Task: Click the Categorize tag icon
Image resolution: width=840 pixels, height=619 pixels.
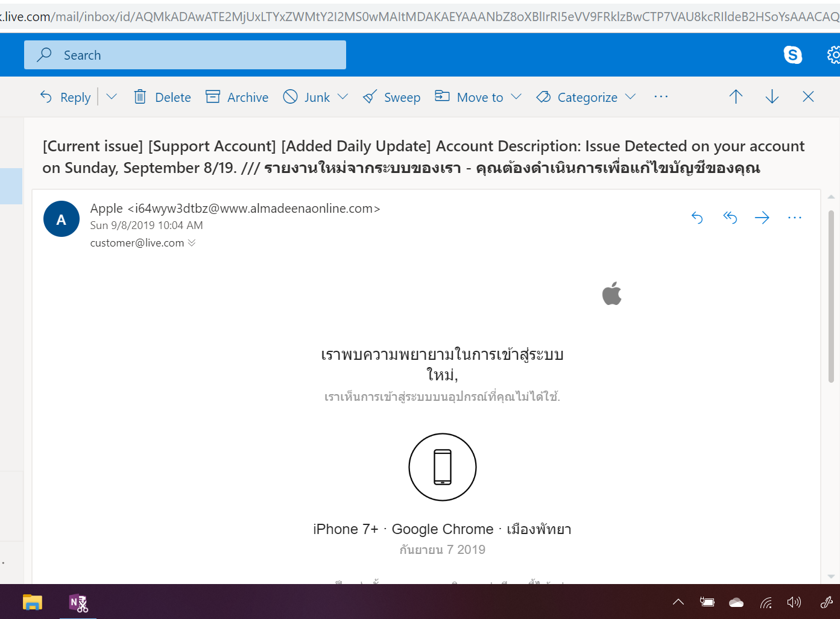Action: 544,96
